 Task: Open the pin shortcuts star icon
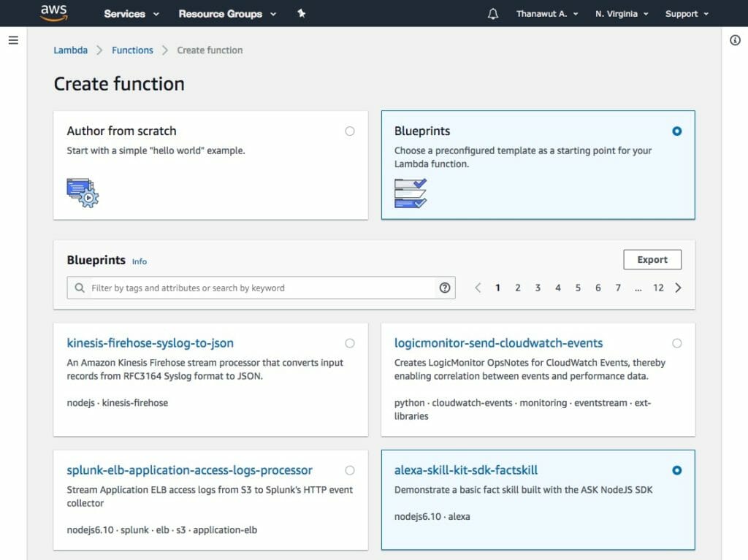click(302, 13)
